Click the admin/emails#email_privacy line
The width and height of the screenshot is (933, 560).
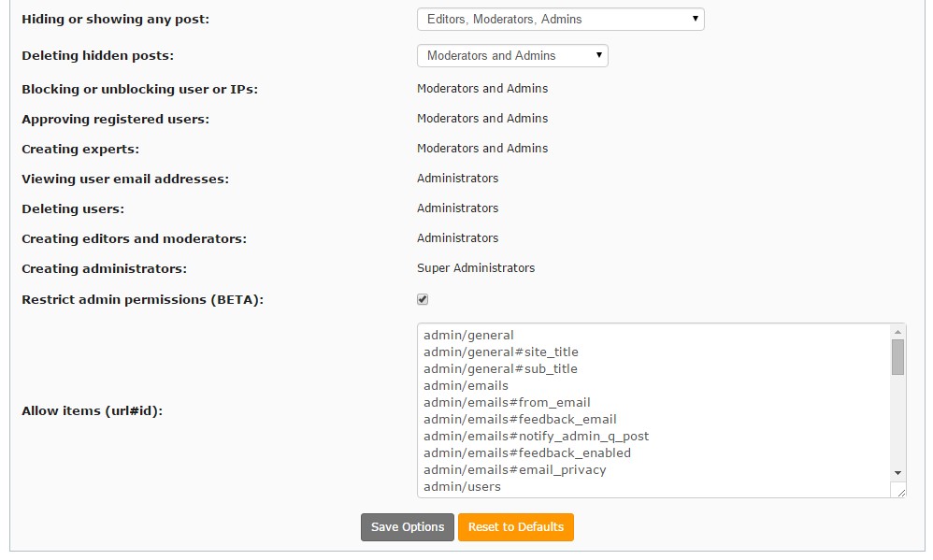pos(514,470)
